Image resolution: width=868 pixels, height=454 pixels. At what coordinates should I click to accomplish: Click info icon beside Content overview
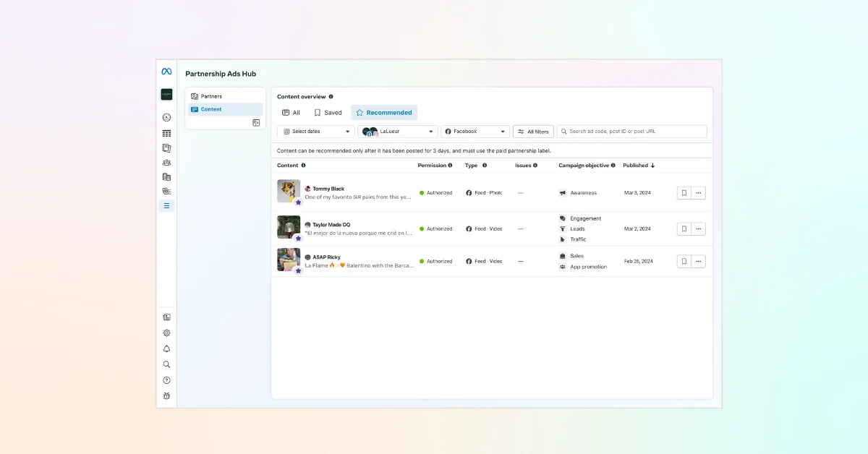click(331, 96)
